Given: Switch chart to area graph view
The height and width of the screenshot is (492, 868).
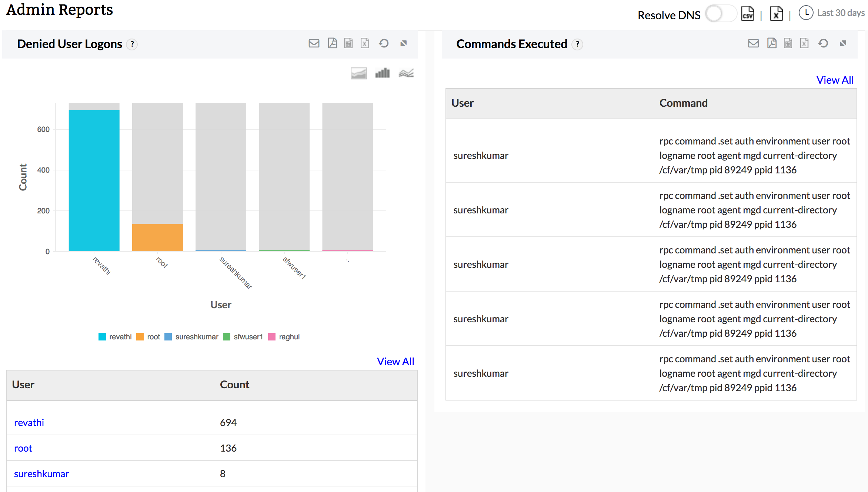Looking at the screenshot, I should click(358, 73).
